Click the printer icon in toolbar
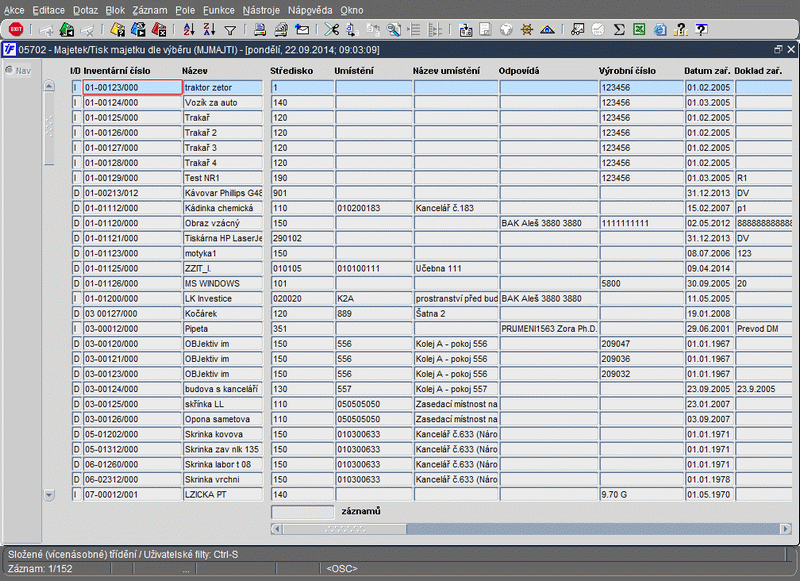This screenshot has height=581, width=800. pos(260,30)
